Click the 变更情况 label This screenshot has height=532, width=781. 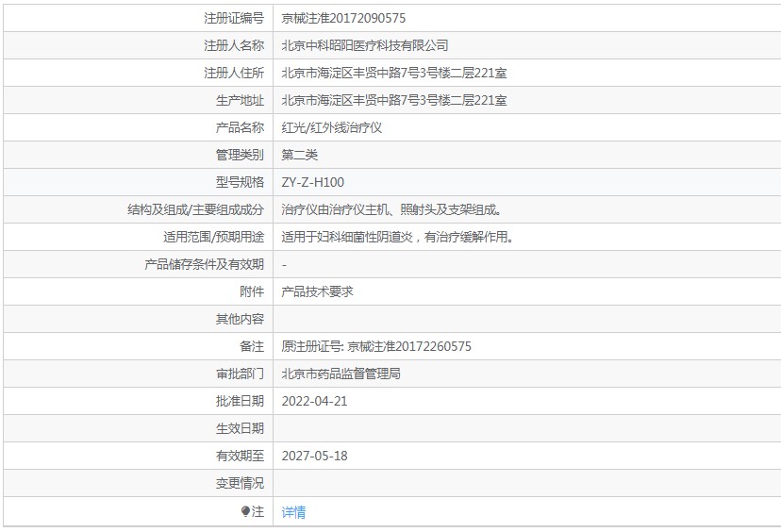(240, 484)
